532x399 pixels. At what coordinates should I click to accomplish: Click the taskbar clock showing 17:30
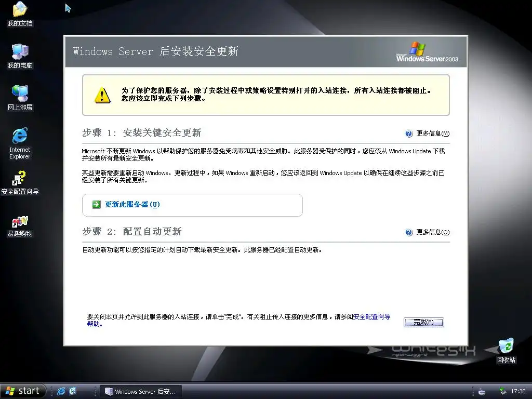[x=518, y=391]
